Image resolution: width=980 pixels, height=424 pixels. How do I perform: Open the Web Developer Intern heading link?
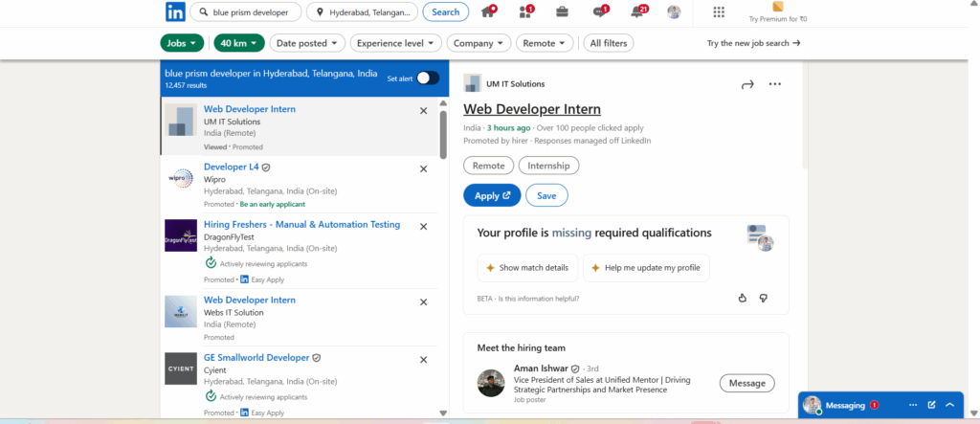click(532, 109)
